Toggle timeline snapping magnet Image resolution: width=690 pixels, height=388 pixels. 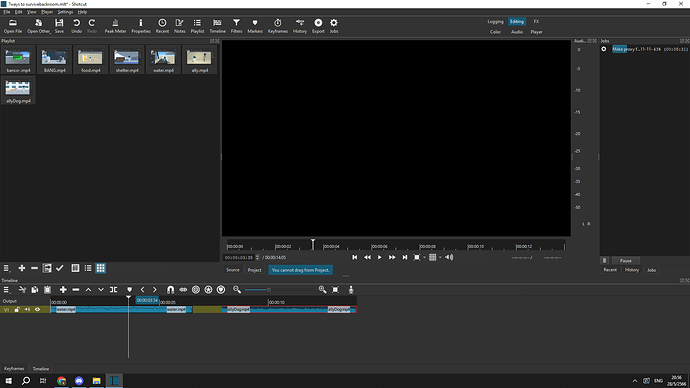pyautogui.click(x=170, y=289)
